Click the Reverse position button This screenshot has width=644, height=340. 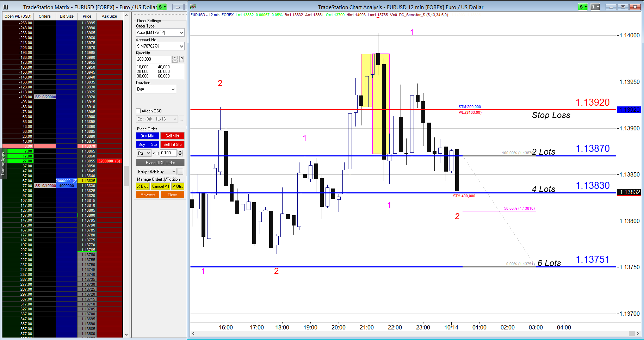[x=148, y=195]
